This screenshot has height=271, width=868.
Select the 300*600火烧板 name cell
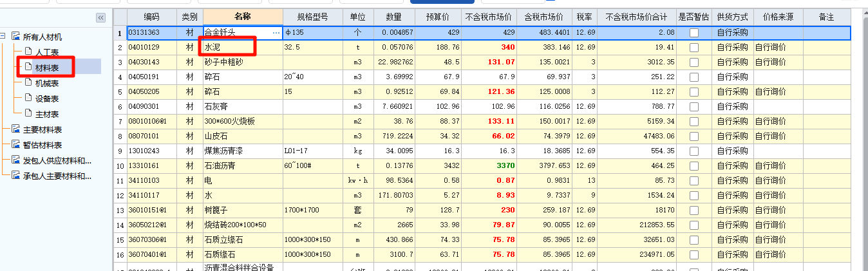coord(243,122)
